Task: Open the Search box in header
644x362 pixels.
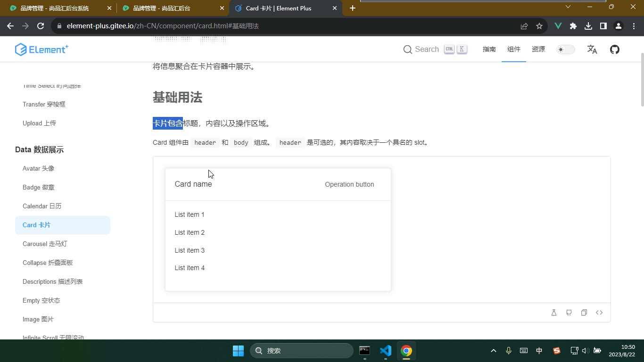Action: coord(435,49)
